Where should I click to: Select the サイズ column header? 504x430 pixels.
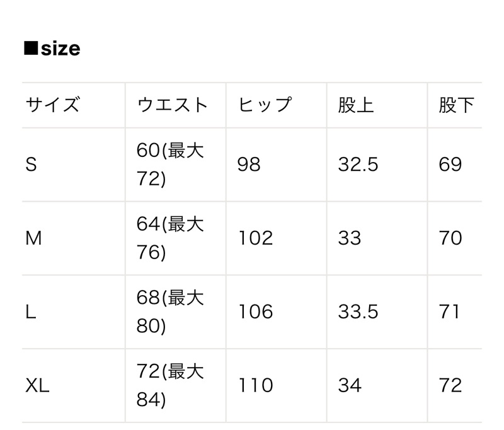tap(52, 105)
